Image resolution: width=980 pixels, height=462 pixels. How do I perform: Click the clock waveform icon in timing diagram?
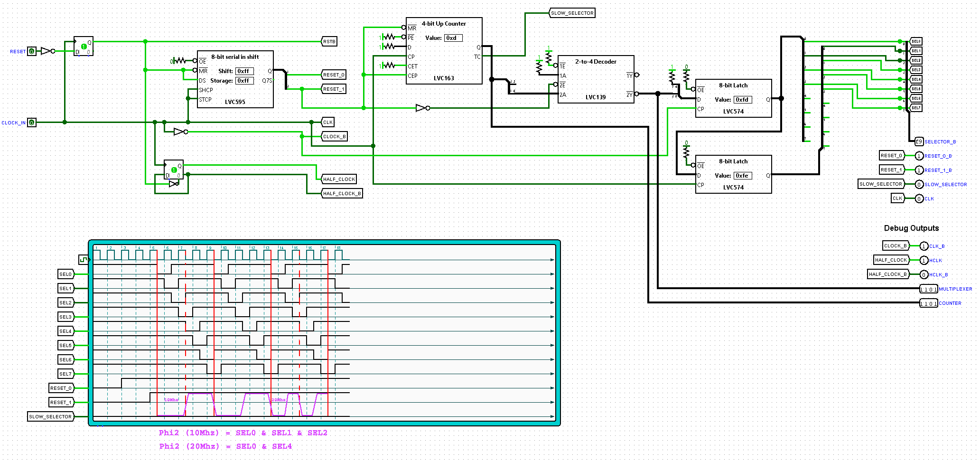tap(84, 260)
